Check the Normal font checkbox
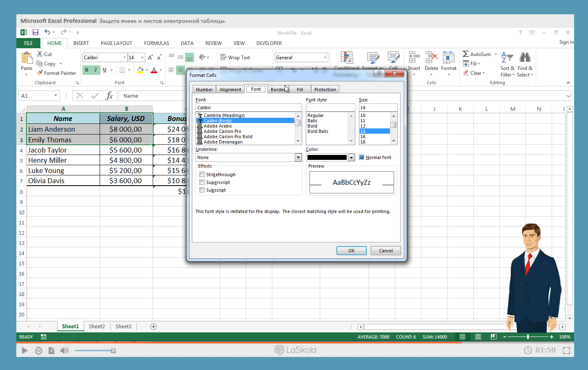Viewport: 588px width, 370px height. pos(361,157)
